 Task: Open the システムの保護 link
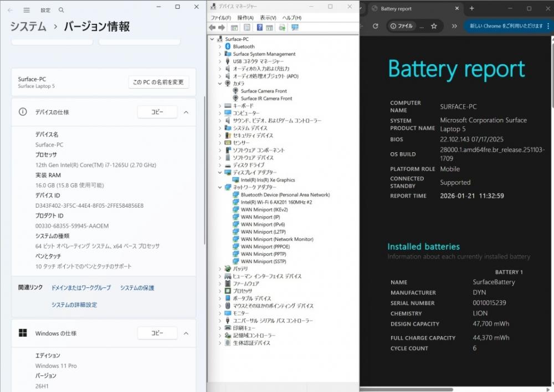137,288
